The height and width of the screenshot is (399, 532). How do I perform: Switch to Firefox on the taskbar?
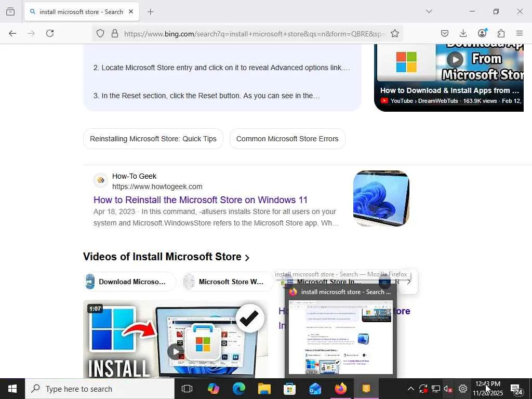(341, 389)
